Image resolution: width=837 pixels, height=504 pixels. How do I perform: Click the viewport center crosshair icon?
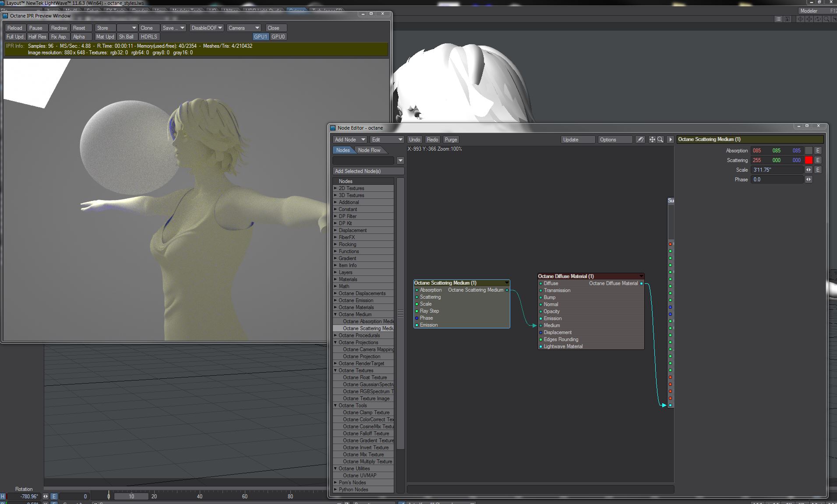[x=800, y=19]
